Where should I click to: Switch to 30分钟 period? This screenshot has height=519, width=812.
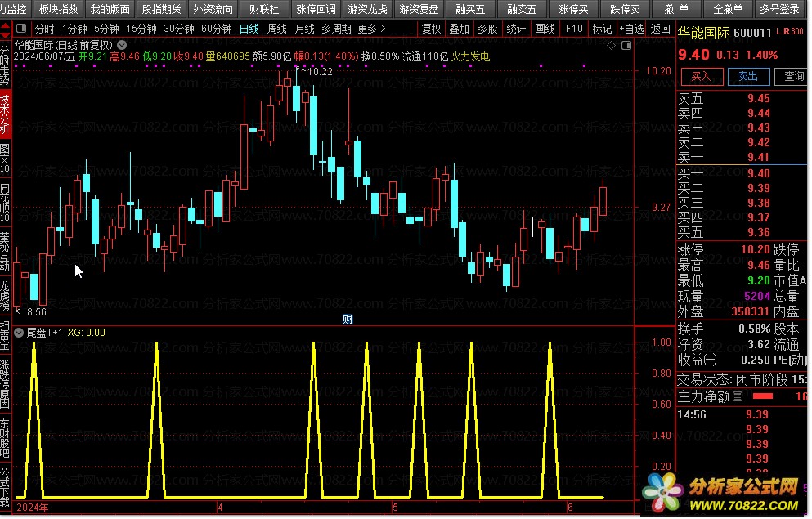coord(179,29)
